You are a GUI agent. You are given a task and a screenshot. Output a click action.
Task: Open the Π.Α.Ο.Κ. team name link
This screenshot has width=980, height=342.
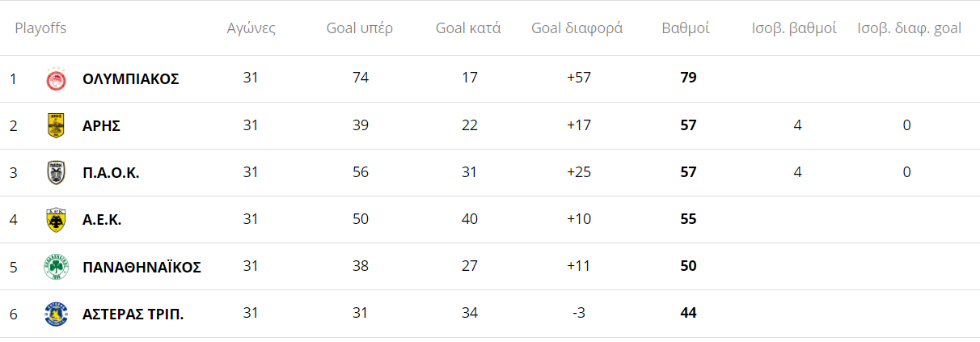(x=111, y=172)
